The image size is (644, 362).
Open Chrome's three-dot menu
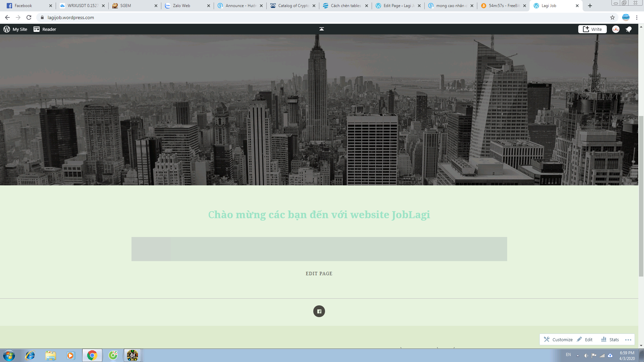tap(637, 17)
